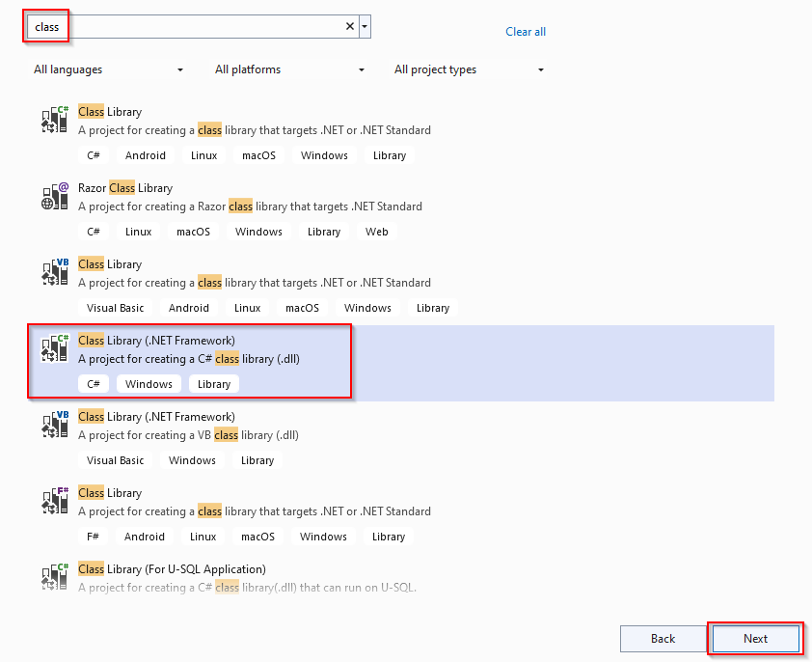Click the description mentioning Razor class library
Screen dimensions: 812x662
(x=250, y=207)
